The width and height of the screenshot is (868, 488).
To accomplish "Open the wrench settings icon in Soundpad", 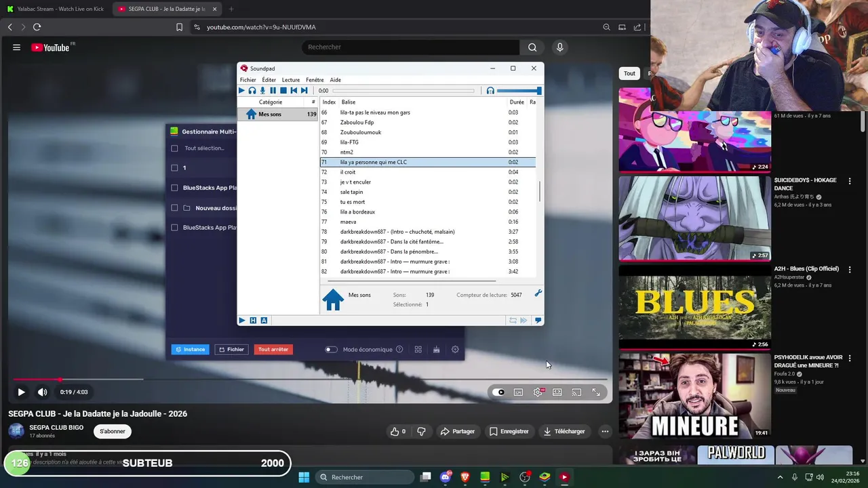I will pos(538,293).
